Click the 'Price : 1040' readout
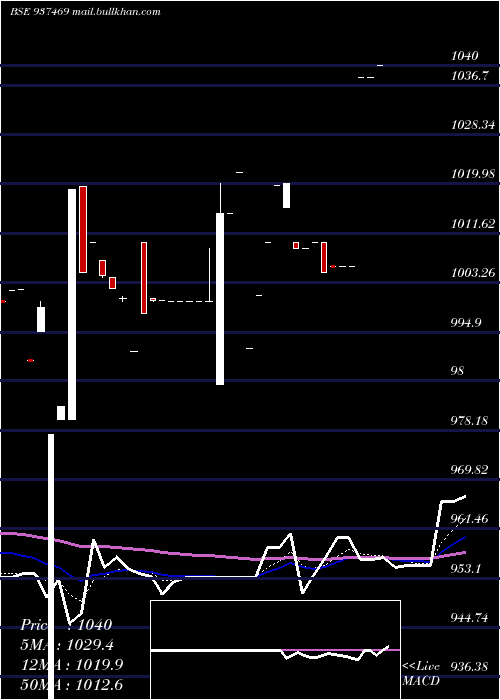This screenshot has height=700, width=500. 66,625
